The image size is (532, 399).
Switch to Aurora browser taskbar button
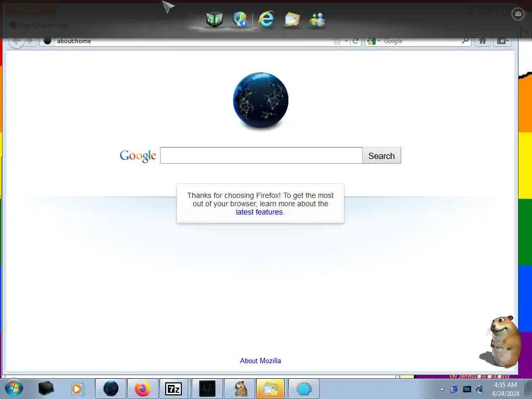click(111, 389)
